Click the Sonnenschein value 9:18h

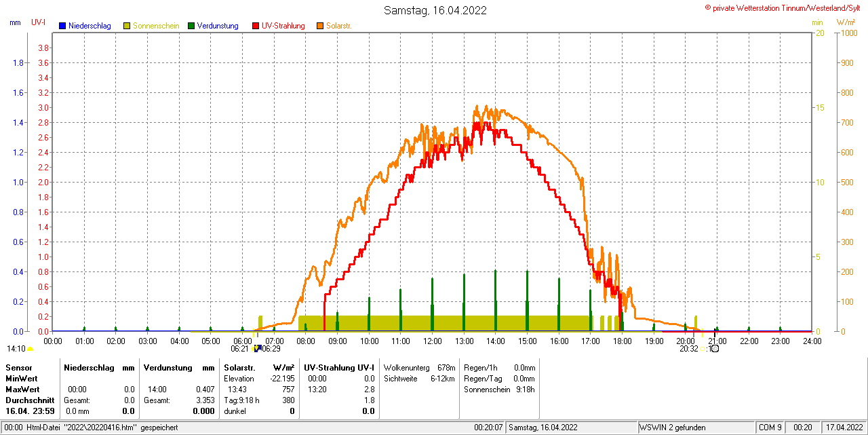pyautogui.click(x=525, y=390)
